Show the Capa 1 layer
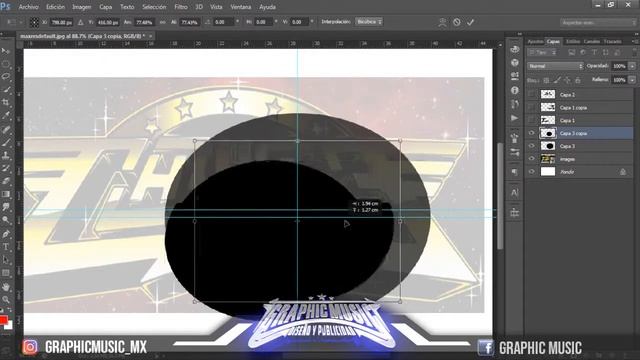 tap(531, 120)
